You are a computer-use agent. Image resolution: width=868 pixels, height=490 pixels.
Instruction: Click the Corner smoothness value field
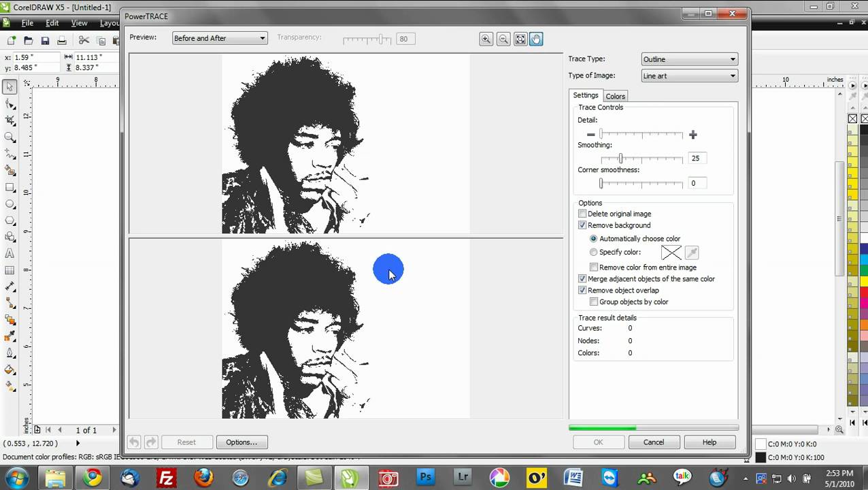tap(697, 183)
